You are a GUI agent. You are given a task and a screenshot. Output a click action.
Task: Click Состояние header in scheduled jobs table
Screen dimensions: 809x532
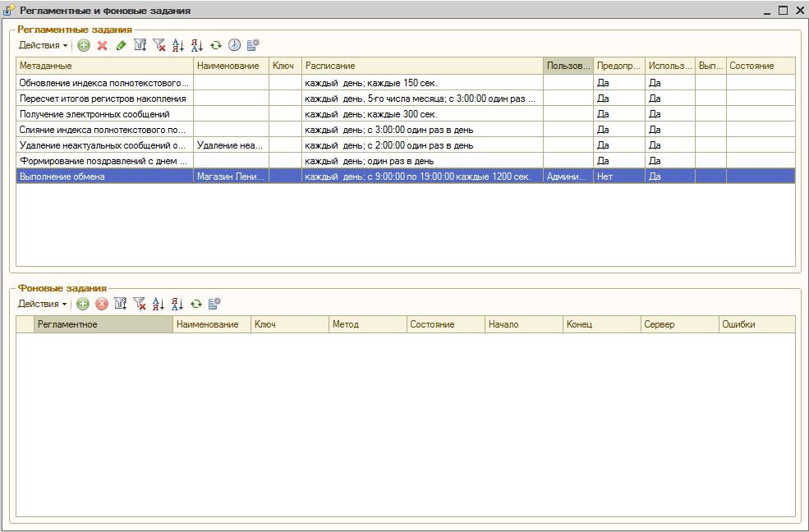761,66
